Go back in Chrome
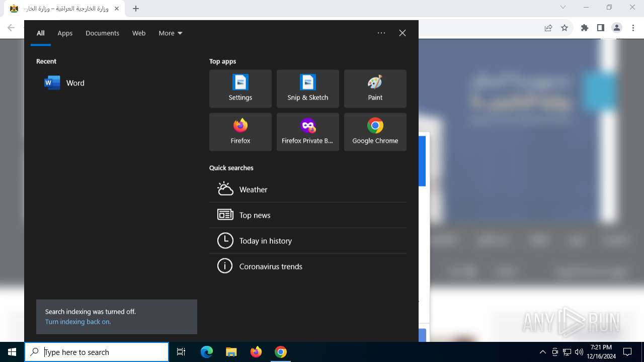644x362 pixels. coord(11,28)
